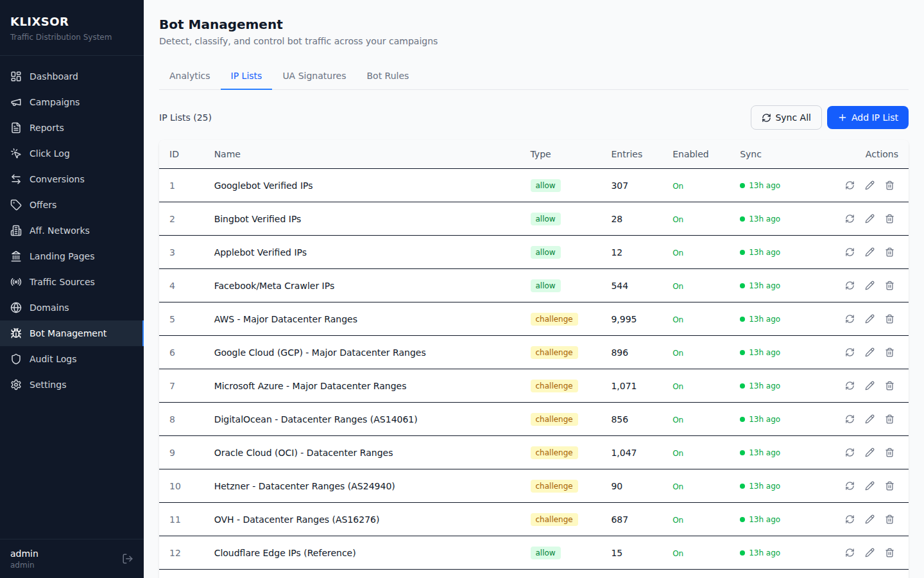Sync the Googlebot Verified IPs list
The height and width of the screenshot is (578, 924).
[x=850, y=185]
